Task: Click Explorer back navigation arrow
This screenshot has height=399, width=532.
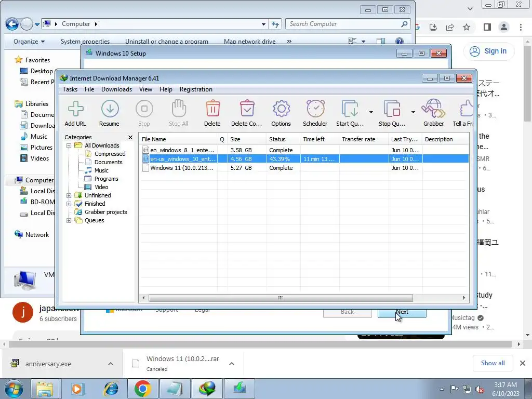Action: [12, 24]
